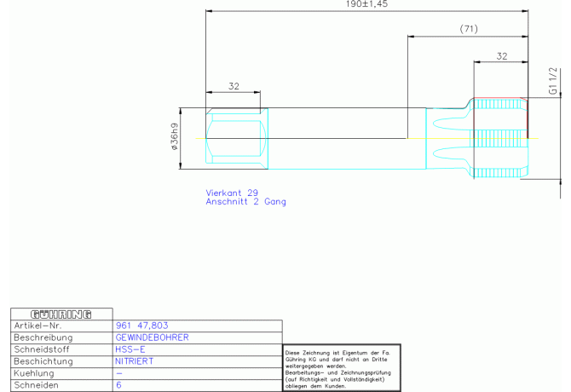571x392 pixels.
Task: Select the Beschreibung label cell
Action: [62, 337]
